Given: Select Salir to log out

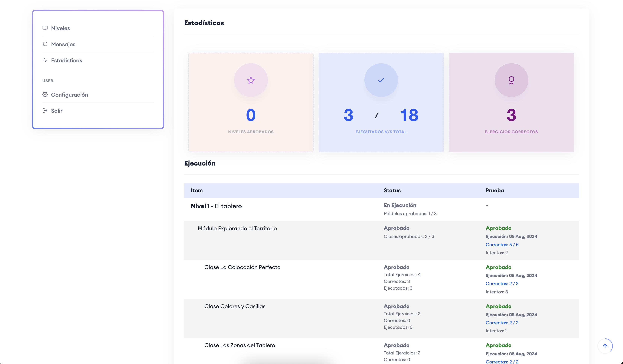Looking at the screenshot, I should 57,111.
